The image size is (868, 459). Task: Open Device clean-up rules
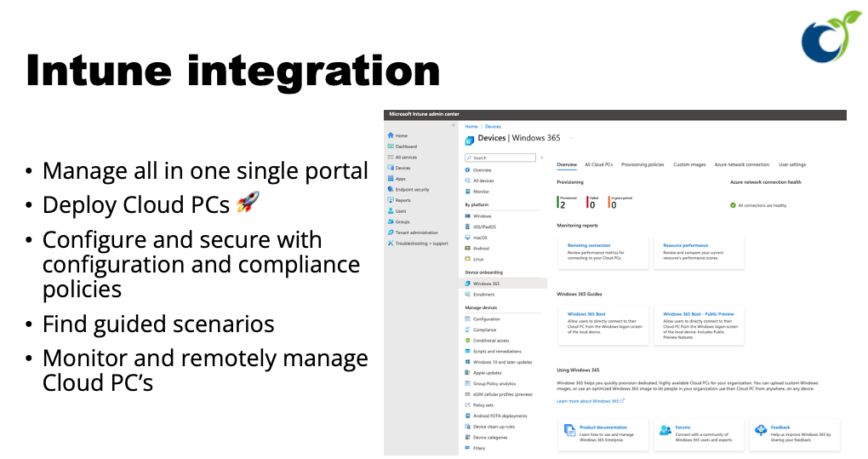click(x=490, y=427)
